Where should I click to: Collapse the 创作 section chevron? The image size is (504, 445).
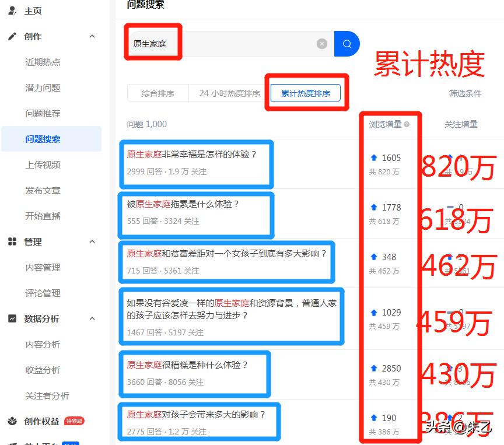click(91, 36)
